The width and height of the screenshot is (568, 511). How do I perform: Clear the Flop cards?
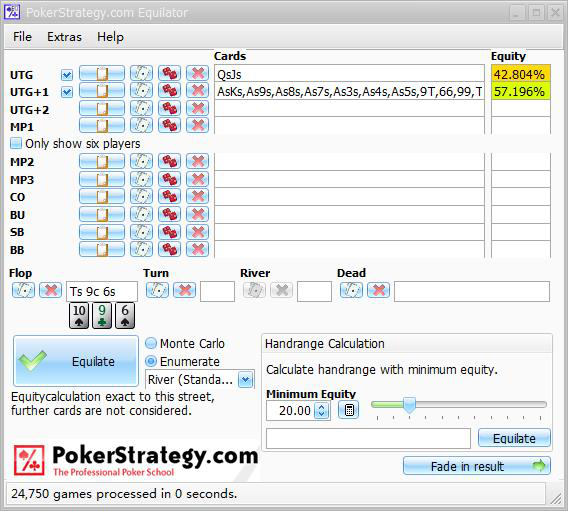point(50,290)
